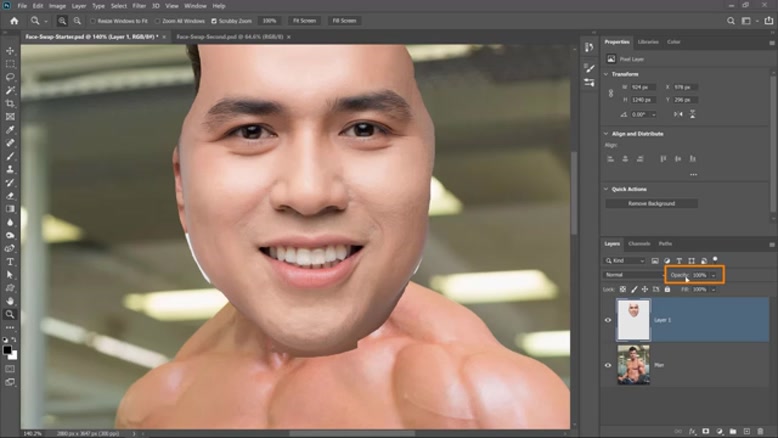Click the zoom out magnifier icon

point(77,20)
